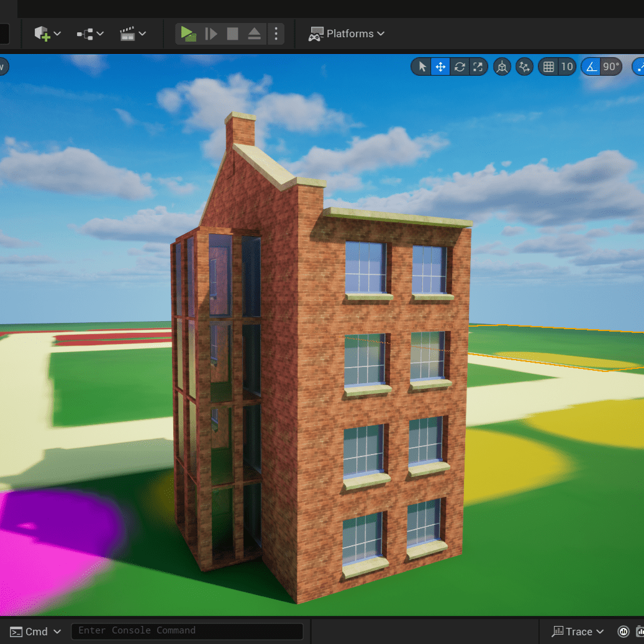Click the Eject button in play toolbar
The width and height of the screenshot is (644, 644).
254,34
